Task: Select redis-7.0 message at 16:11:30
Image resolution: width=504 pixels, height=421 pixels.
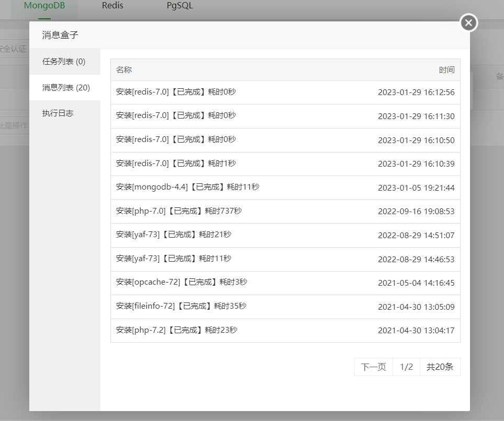Action: [x=285, y=116]
